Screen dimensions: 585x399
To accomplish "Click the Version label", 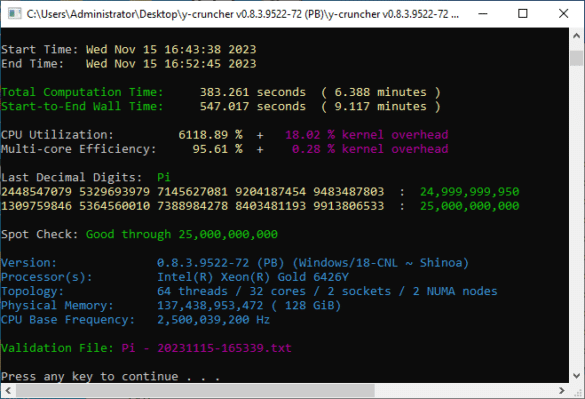I will 29,262.
